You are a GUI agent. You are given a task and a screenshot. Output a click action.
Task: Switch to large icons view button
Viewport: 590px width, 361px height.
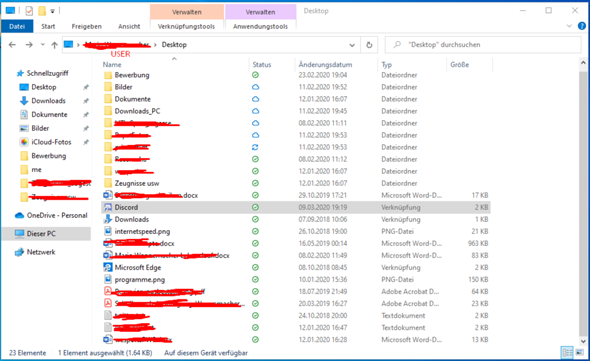(x=580, y=353)
